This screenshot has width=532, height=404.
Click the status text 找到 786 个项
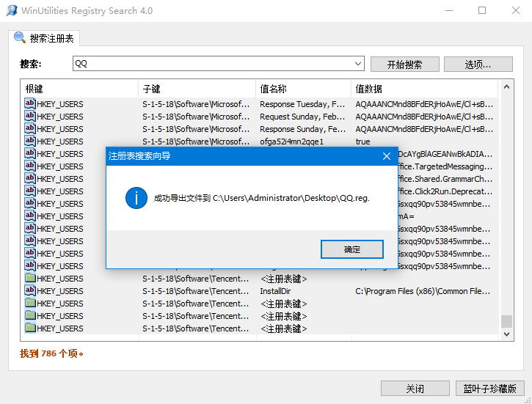click(51, 353)
